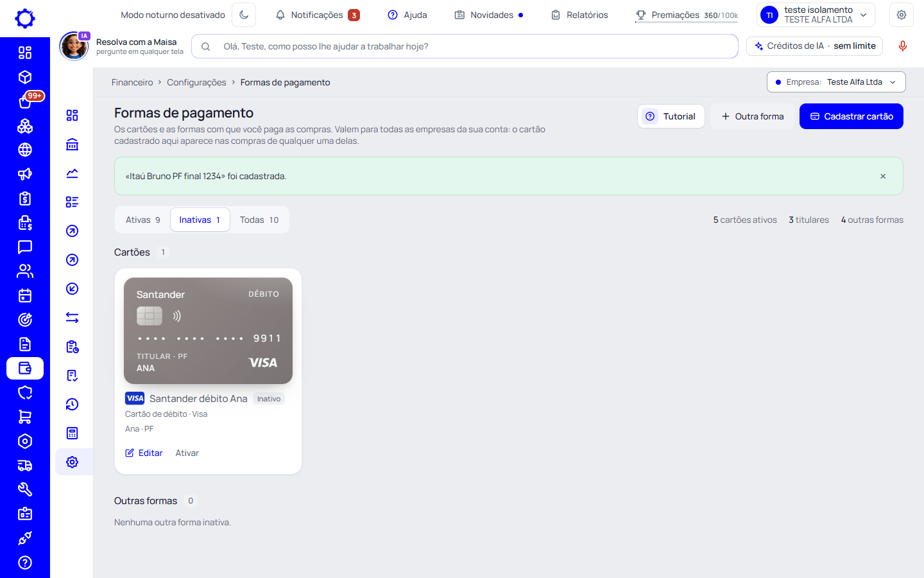Click the Maisa assistant search input field

(x=465, y=46)
